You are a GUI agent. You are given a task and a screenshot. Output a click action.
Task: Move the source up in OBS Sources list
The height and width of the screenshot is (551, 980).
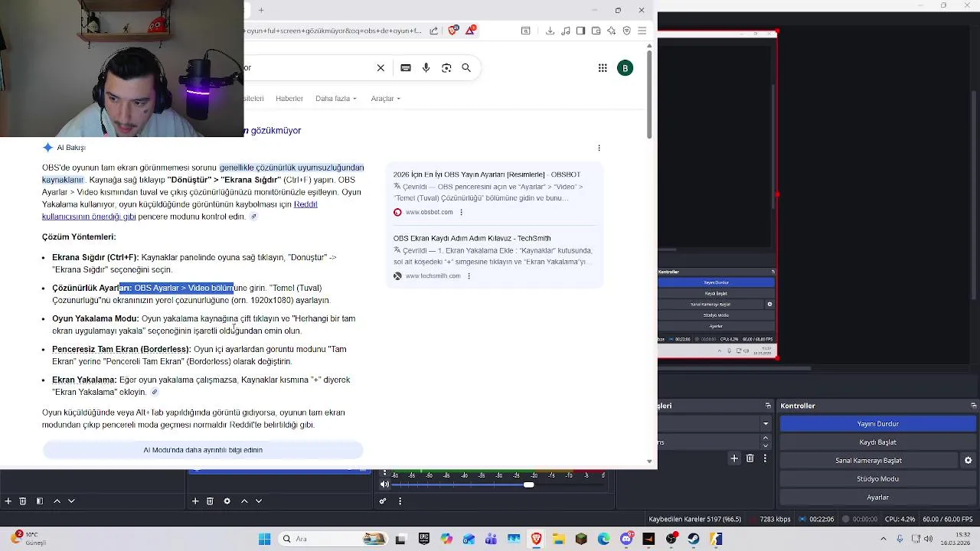[244, 500]
